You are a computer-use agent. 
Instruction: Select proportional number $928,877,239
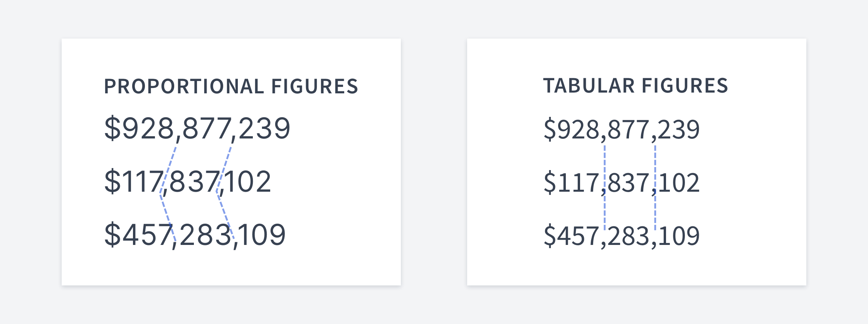pos(197,129)
